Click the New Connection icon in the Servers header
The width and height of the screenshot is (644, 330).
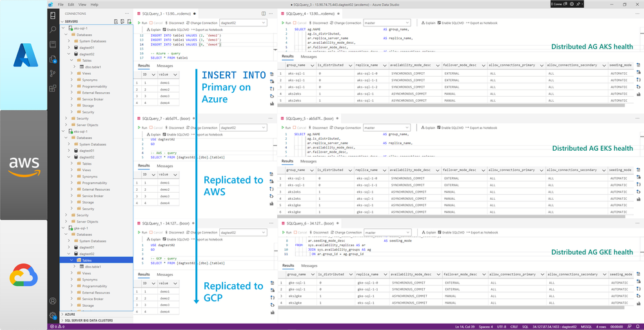click(116, 21)
